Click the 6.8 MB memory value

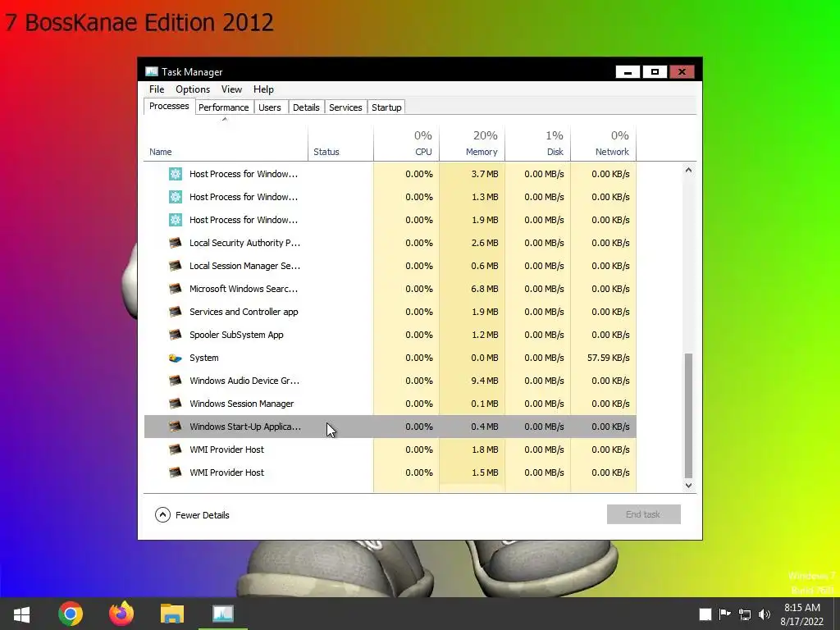click(484, 289)
